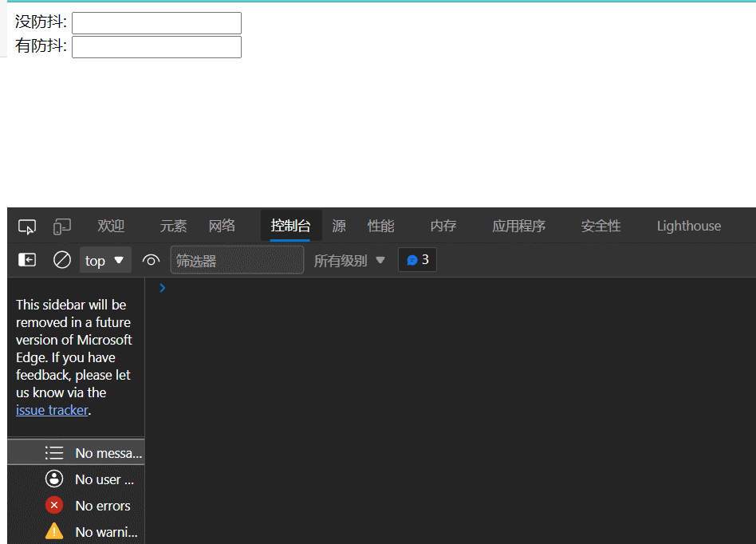This screenshot has width=756, height=544.
Task: Switch to the 性能 tab
Action: point(381,226)
